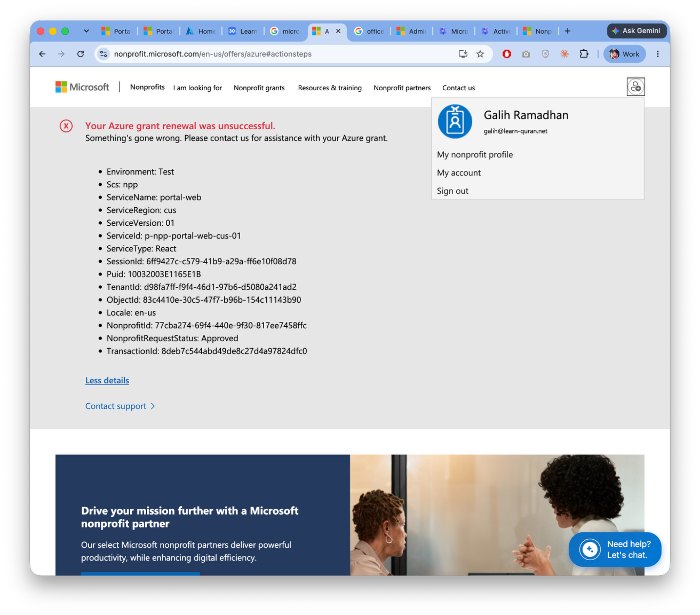Collapse error details with Less details
This screenshot has height=615, width=700.
pyautogui.click(x=107, y=380)
